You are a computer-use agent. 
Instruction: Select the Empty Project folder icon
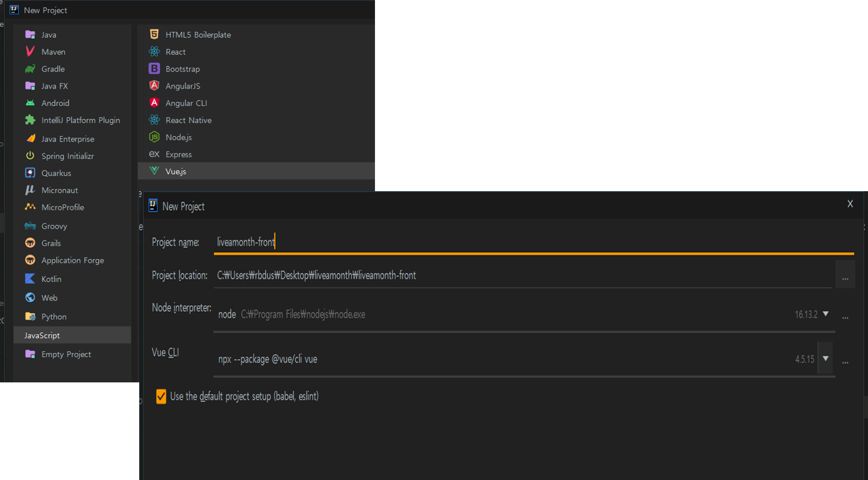tap(30, 354)
